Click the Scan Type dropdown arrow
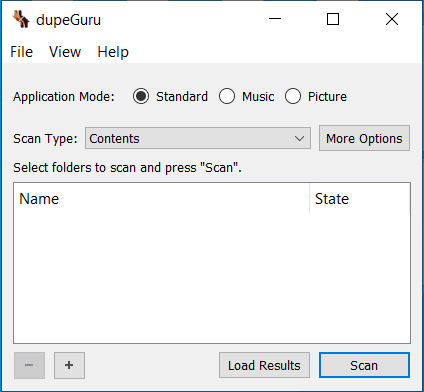 tap(299, 138)
